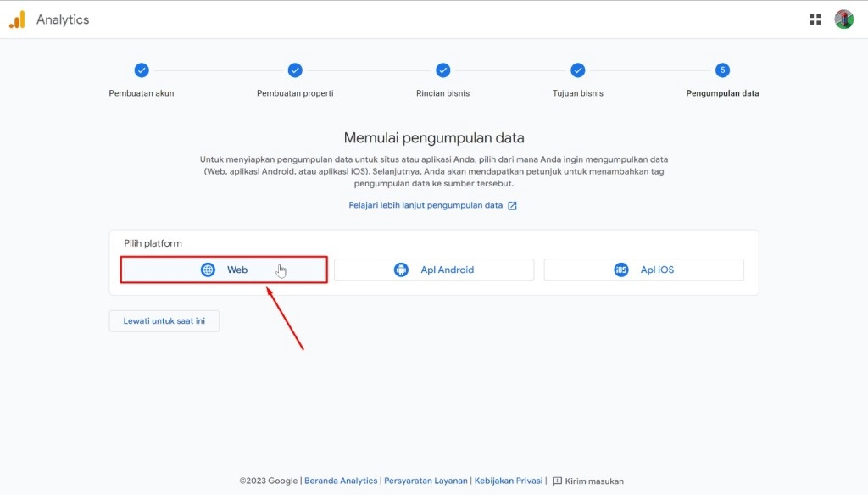Go to Pembuatan properti step checkmark

(x=295, y=70)
